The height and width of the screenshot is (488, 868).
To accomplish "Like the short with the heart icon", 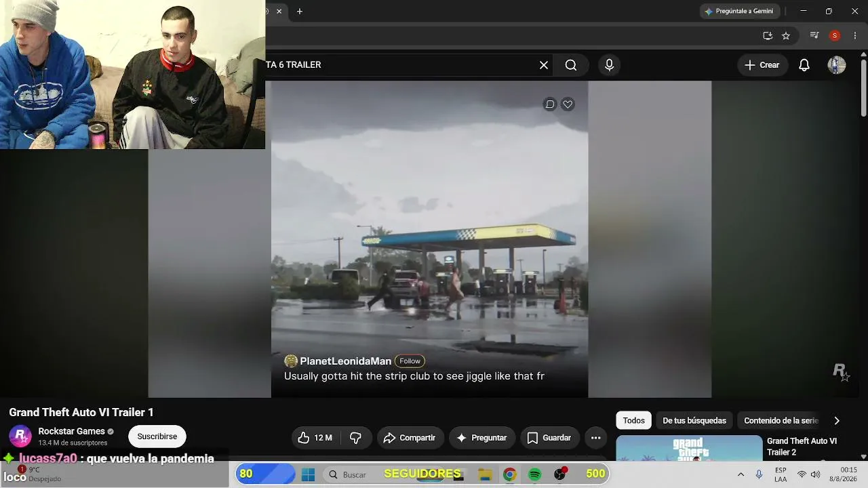I will click(x=568, y=104).
